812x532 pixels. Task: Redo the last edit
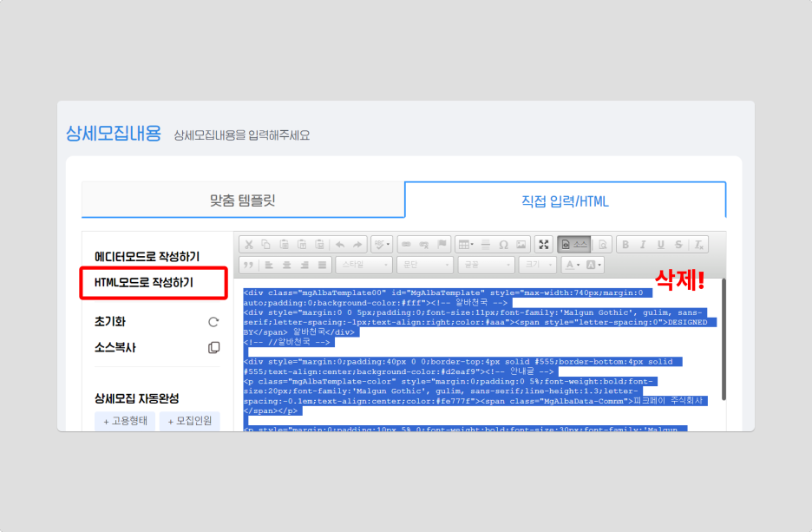[x=357, y=245]
